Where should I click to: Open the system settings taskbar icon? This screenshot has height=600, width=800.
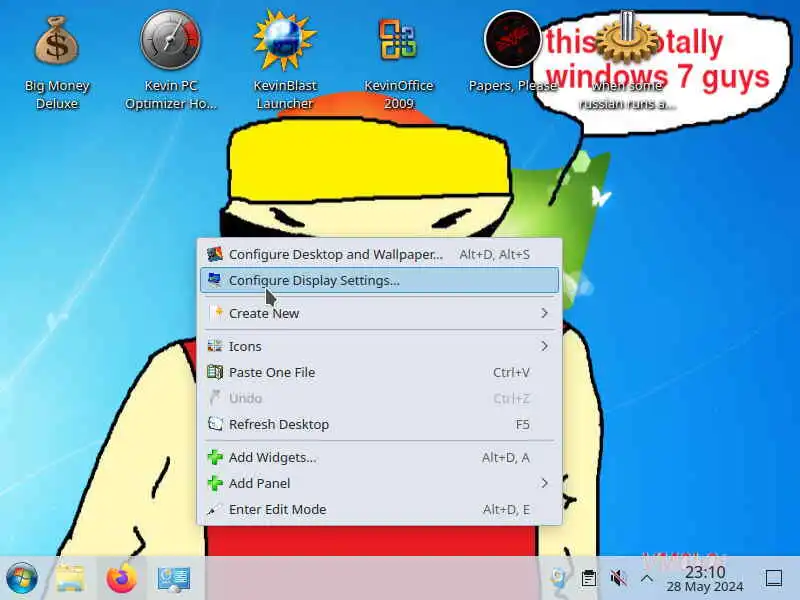coord(173,579)
